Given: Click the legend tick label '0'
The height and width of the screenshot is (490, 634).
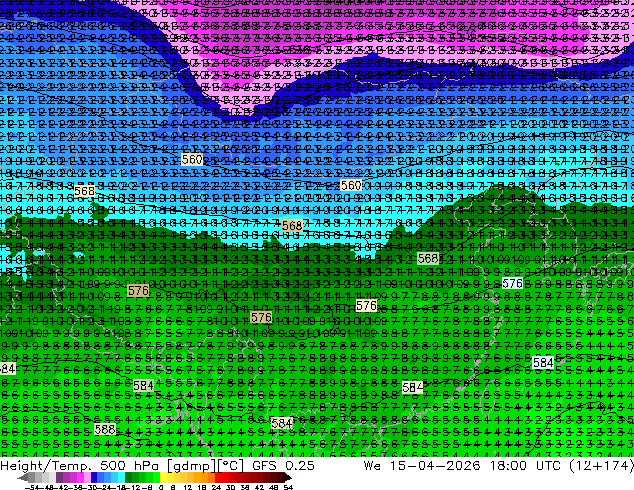Looking at the screenshot, I should point(161,487).
